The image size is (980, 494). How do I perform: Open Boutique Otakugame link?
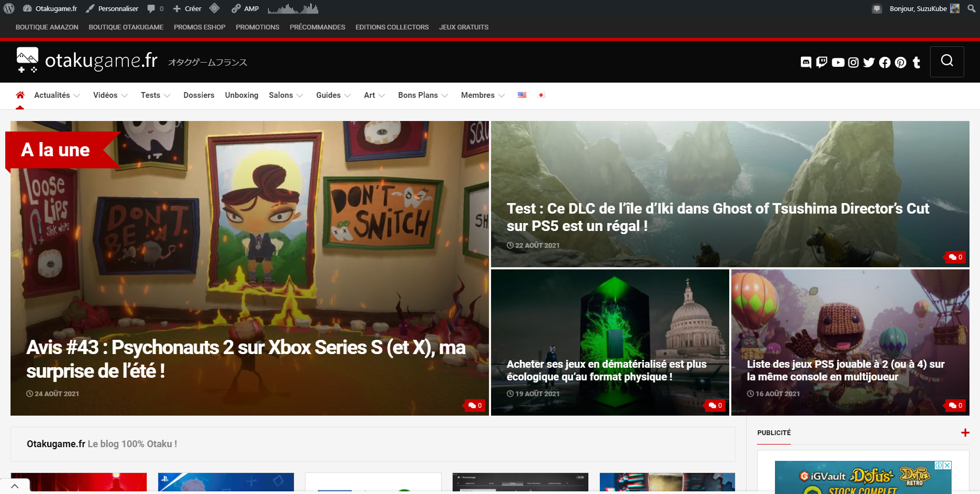126,27
